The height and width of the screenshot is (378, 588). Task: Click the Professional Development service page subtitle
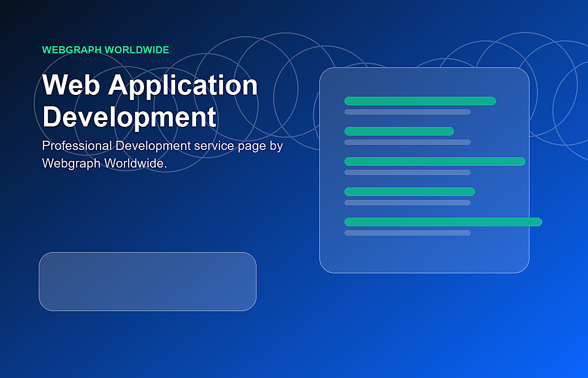(x=163, y=154)
